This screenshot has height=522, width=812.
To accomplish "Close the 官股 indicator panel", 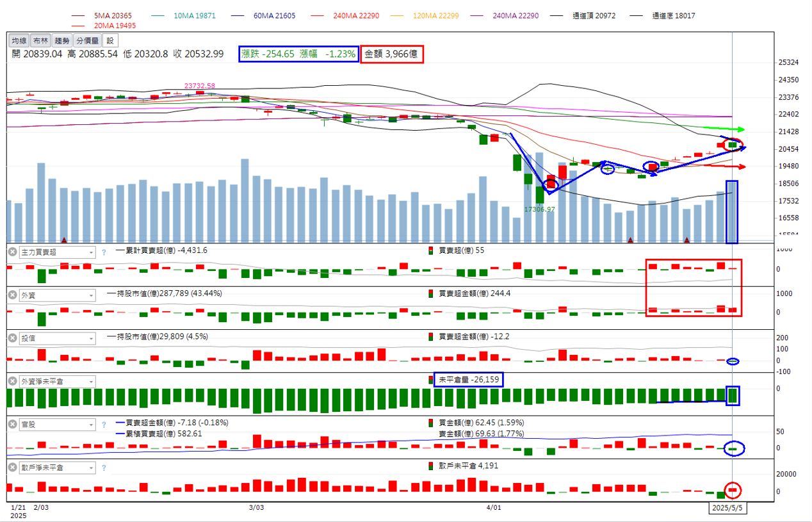I will 12,425.
